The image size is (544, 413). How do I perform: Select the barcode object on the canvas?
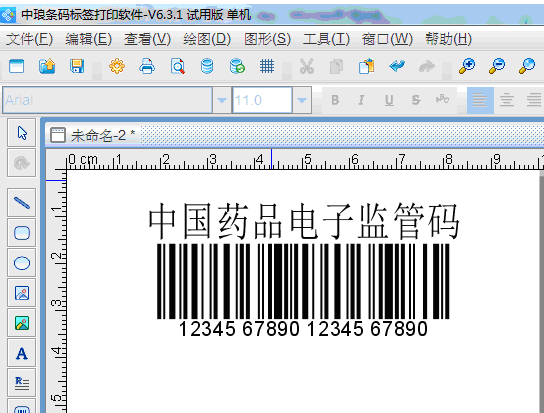tap(303, 290)
